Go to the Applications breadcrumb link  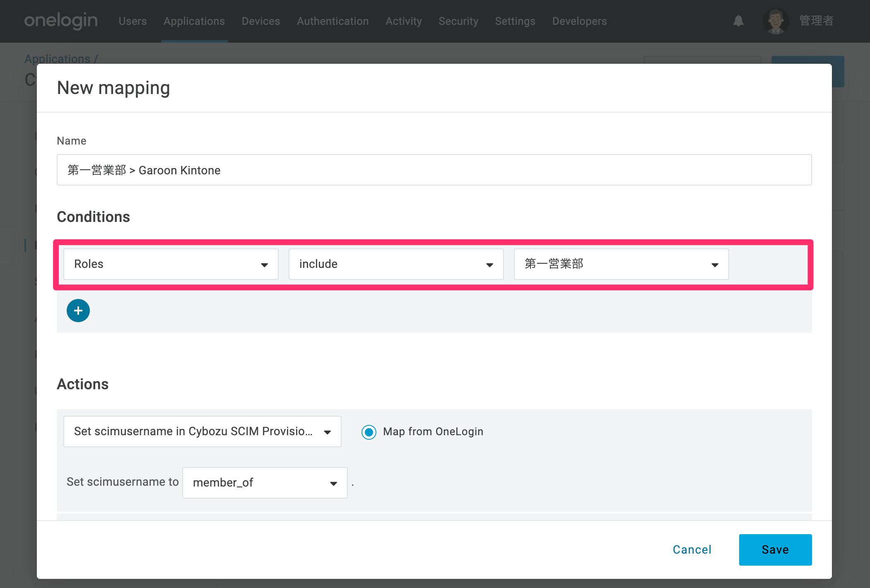click(58, 59)
